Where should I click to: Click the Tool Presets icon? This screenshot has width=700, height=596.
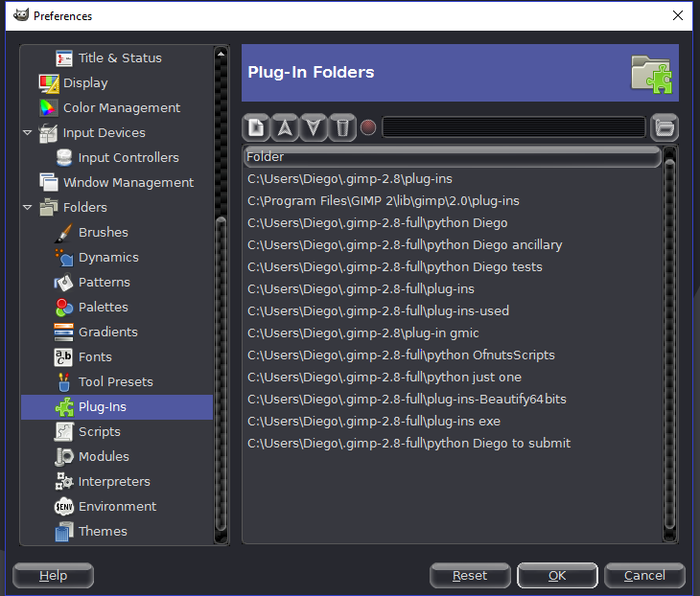pyautogui.click(x=64, y=382)
